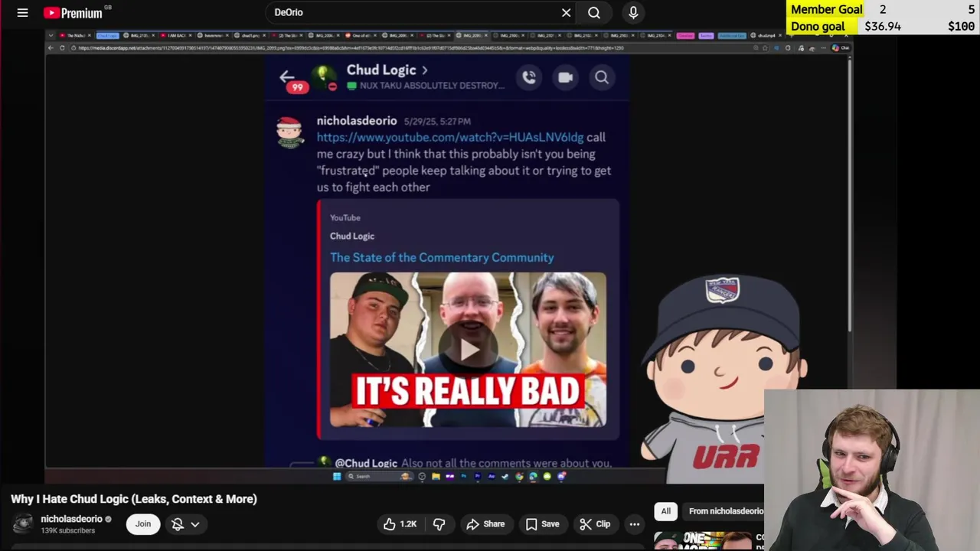The width and height of the screenshot is (980, 551).
Task: Click the Discord back arrow in video
Action: click(x=287, y=77)
